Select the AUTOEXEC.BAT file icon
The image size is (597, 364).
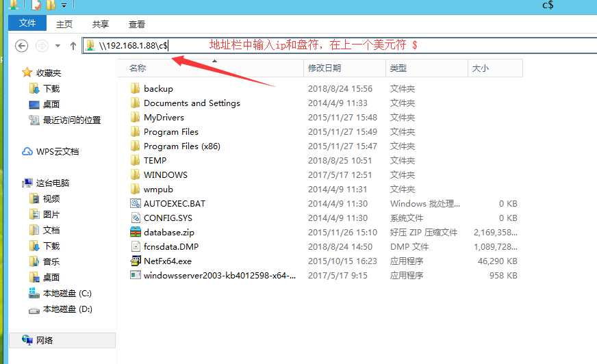click(x=135, y=203)
